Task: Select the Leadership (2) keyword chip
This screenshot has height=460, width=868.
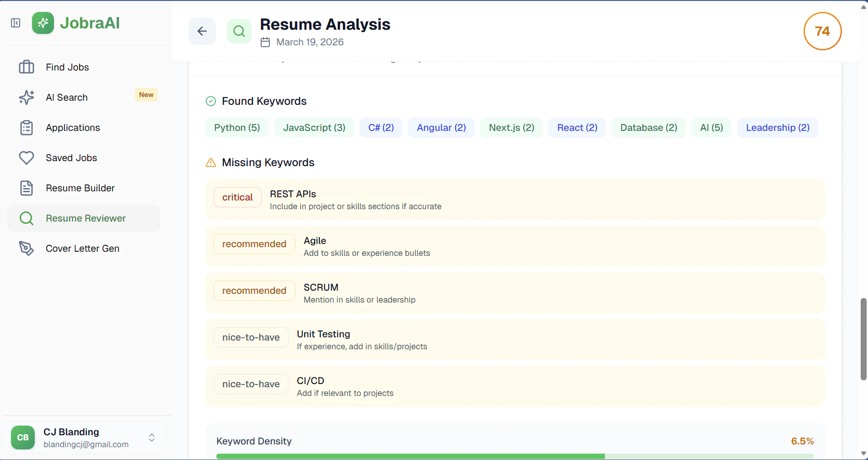Action: pyautogui.click(x=777, y=128)
